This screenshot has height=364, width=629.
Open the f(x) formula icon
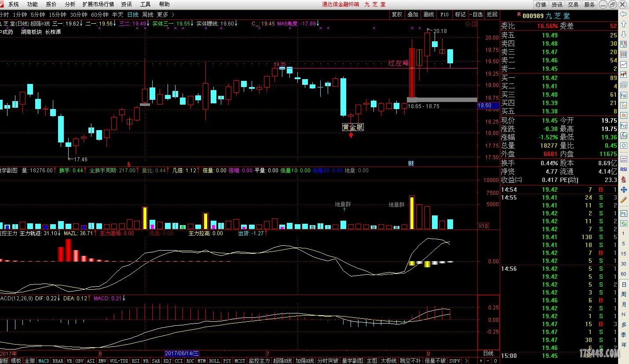[624, 135]
